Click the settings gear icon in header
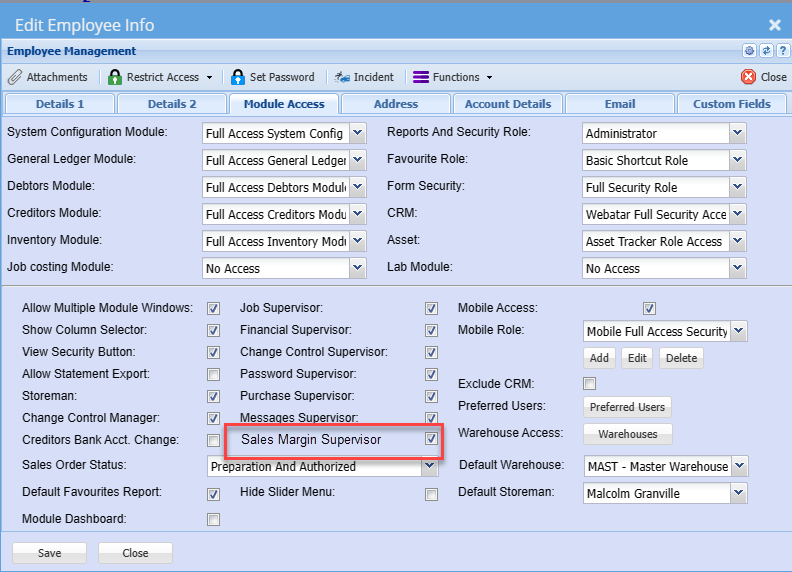Image resolution: width=792 pixels, height=572 pixels. pyautogui.click(x=750, y=51)
